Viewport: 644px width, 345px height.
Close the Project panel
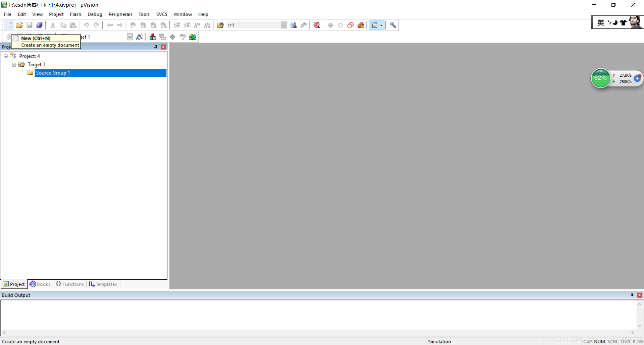[163, 47]
